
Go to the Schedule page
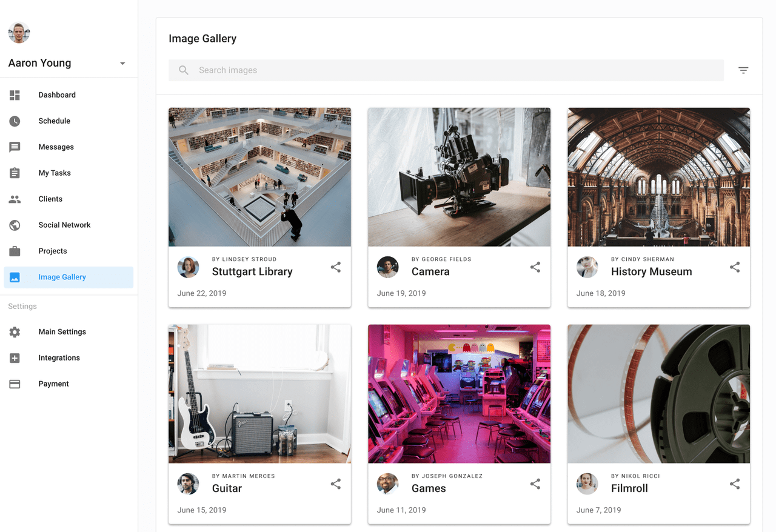(x=69, y=121)
